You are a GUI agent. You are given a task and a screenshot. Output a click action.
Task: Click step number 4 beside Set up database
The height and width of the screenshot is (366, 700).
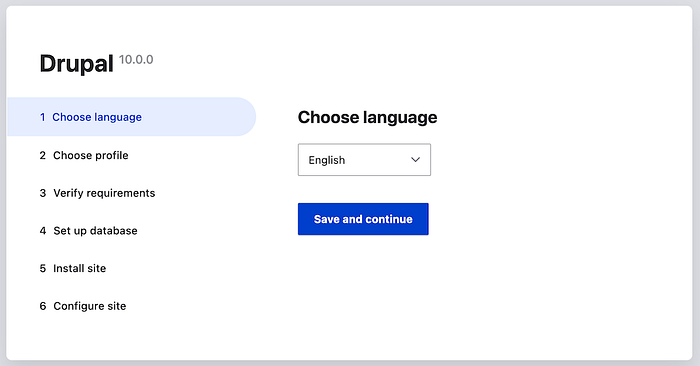pyautogui.click(x=42, y=231)
